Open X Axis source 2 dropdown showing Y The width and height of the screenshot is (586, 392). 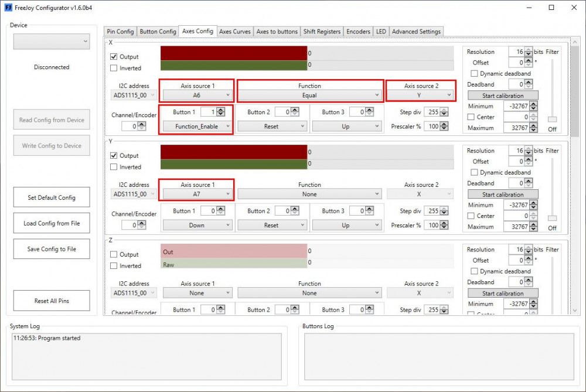420,96
